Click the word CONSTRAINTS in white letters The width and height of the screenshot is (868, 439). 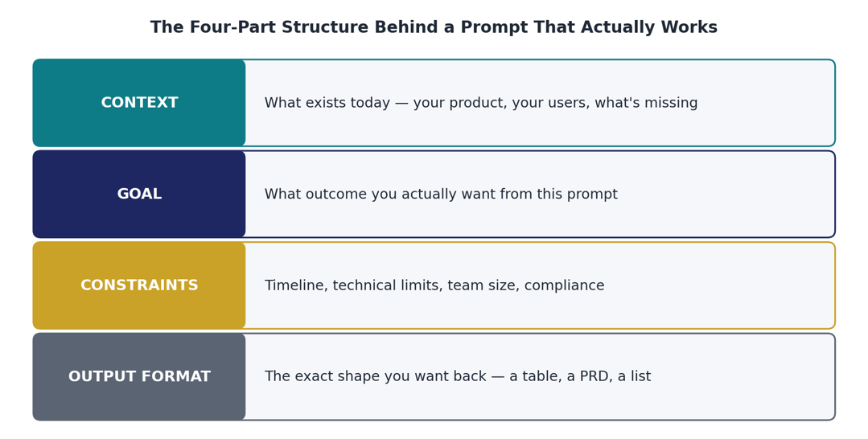point(139,285)
